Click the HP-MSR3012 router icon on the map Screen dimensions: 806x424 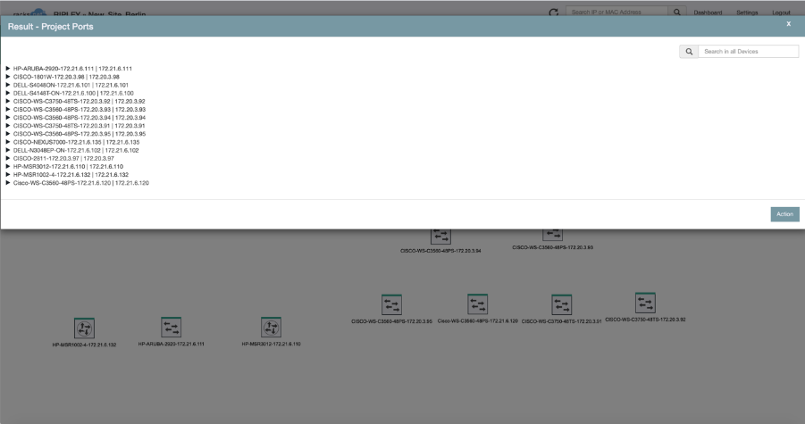click(271, 327)
